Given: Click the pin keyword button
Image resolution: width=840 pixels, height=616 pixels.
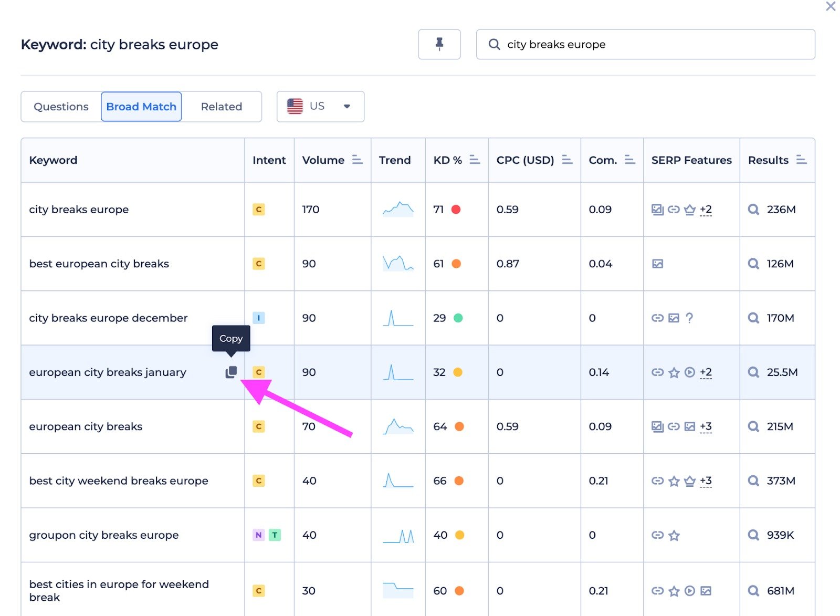Looking at the screenshot, I should point(439,44).
